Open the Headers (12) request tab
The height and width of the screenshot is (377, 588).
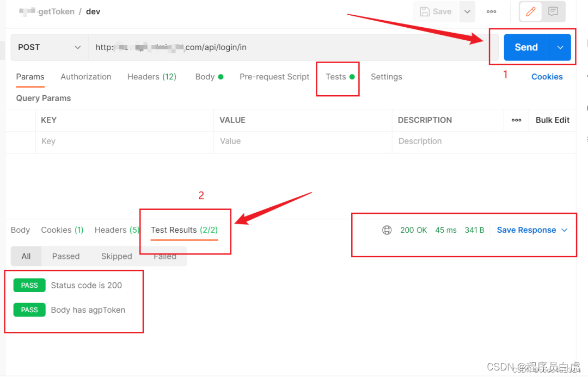pyautogui.click(x=152, y=77)
